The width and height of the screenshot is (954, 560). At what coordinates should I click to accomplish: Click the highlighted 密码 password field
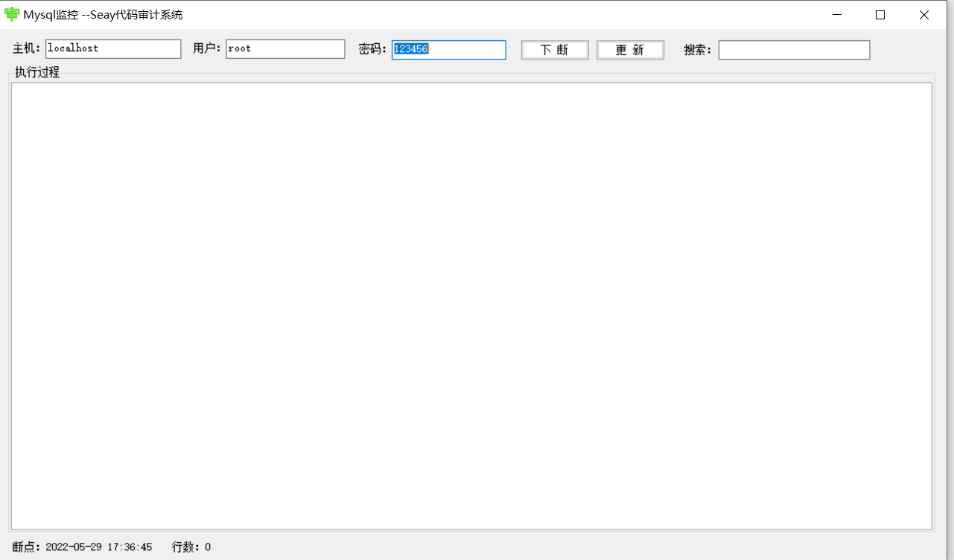448,49
